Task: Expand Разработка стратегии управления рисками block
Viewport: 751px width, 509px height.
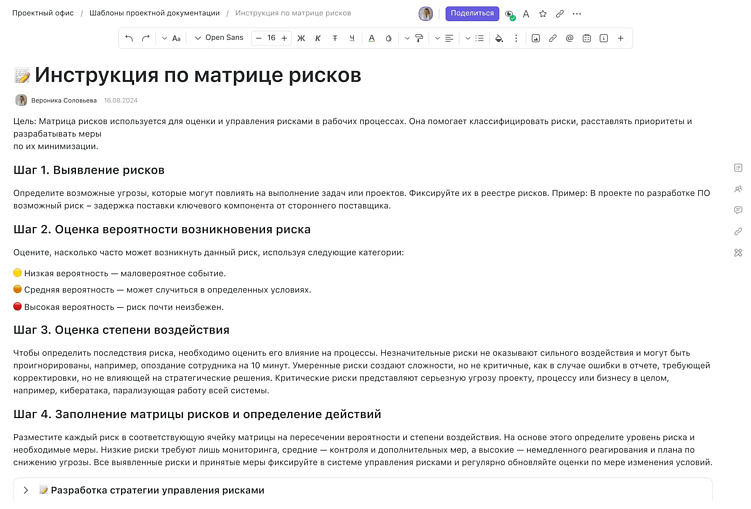Action: click(x=26, y=490)
